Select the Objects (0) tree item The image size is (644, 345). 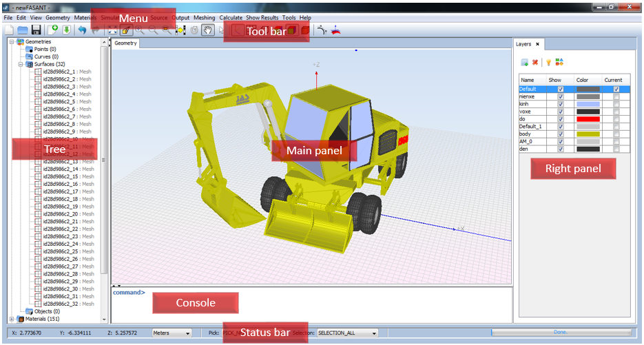click(46, 311)
